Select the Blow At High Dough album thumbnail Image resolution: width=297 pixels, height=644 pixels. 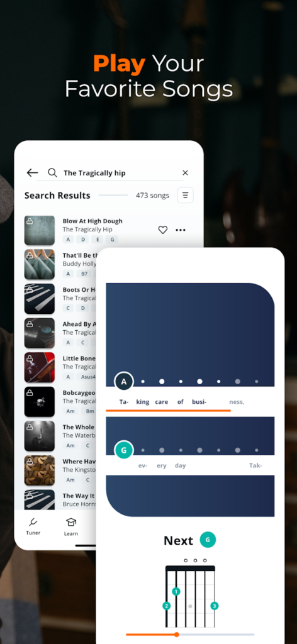point(40,230)
